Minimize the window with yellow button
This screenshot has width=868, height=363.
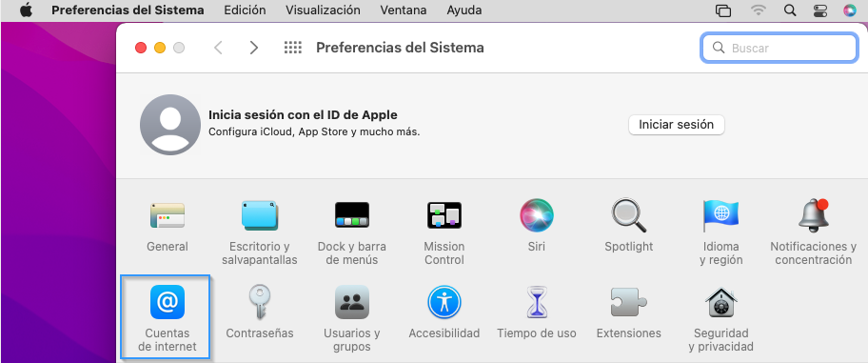pos(160,48)
